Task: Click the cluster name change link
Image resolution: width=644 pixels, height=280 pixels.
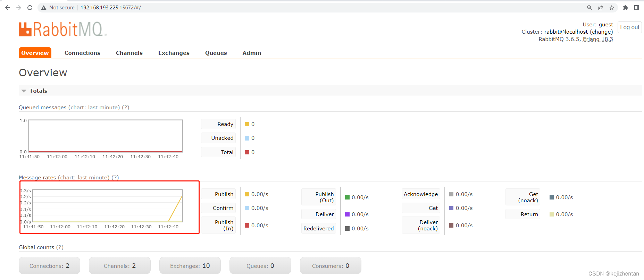Action: pyautogui.click(x=601, y=32)
